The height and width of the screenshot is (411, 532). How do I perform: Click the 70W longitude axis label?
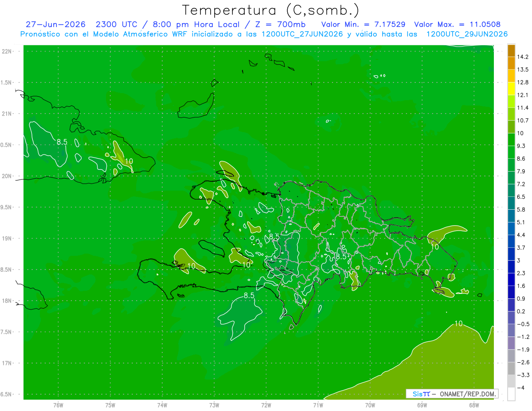coord(370,405)
